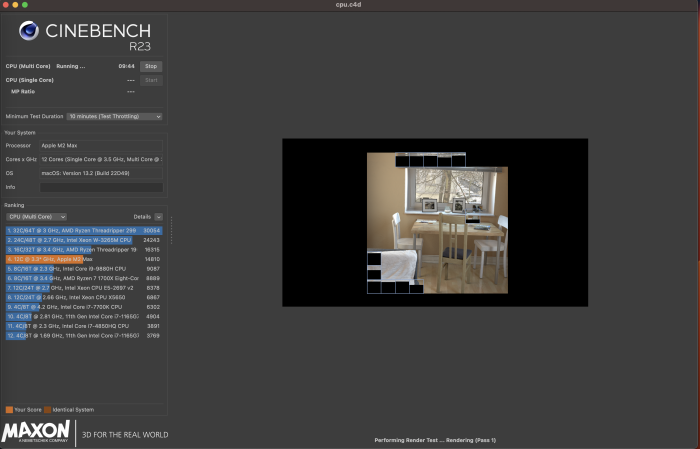Screen dimensions: 700x449
Task: Click the Processor field showing Apple M2 Max
Action: coord(101,146)
